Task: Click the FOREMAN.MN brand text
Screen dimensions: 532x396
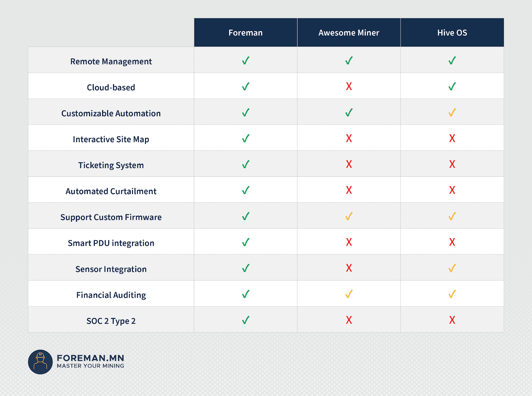Action: point(90,358)
